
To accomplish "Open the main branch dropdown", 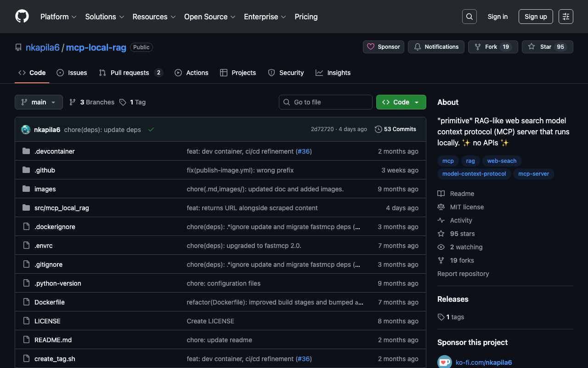I will tap(39, 102).
